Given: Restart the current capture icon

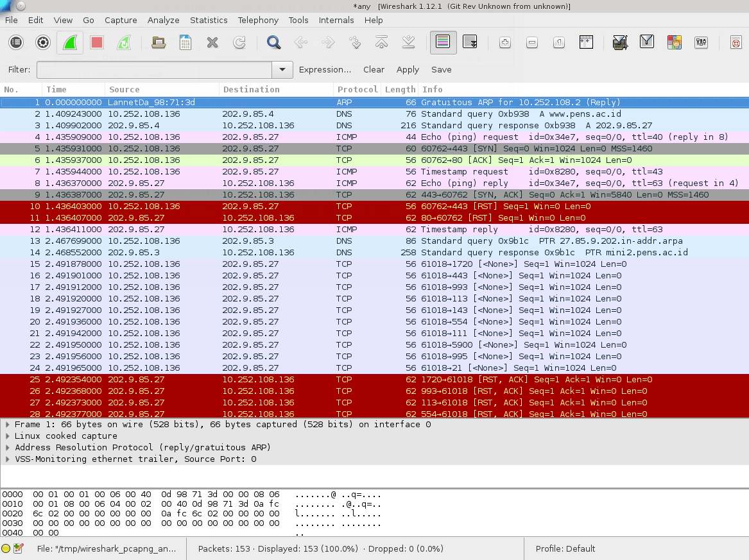Looking at the screenshot, I should coord(124,42).
